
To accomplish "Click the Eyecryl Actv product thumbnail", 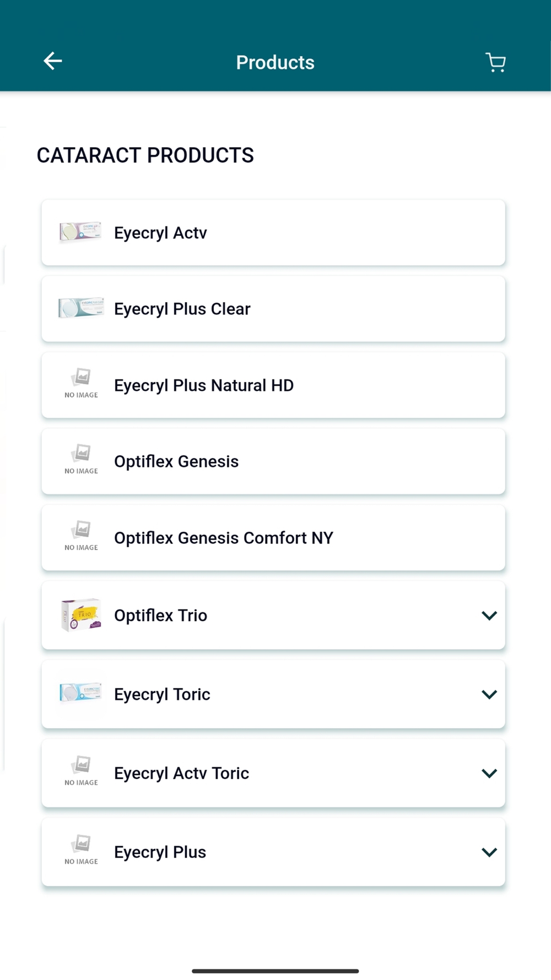I will (80, 232).
